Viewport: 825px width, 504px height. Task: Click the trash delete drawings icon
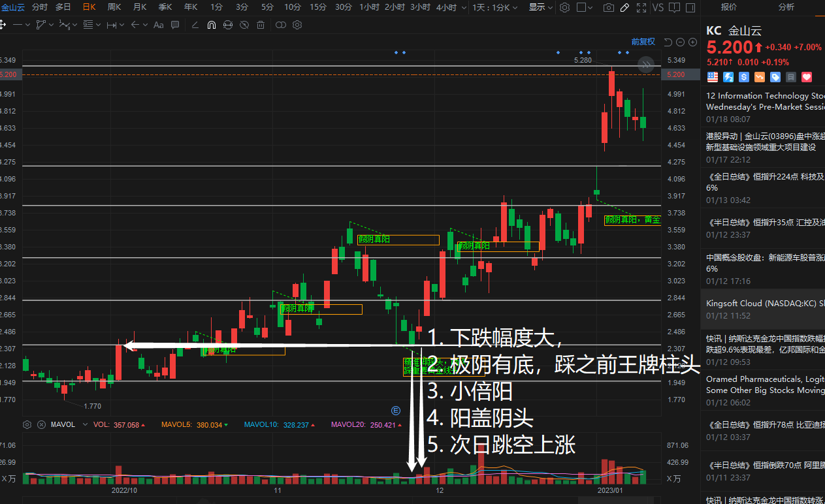pos(261,25)
